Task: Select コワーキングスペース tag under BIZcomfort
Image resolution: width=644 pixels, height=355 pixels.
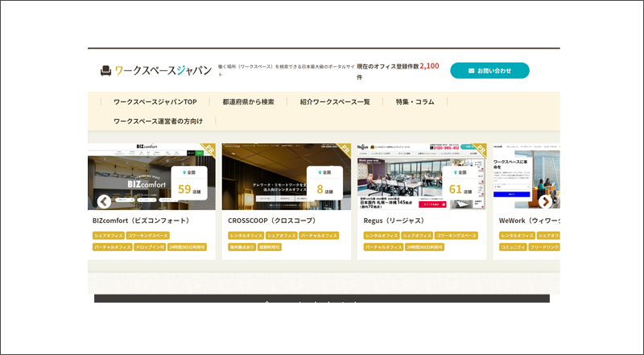Action: click(x=148, y=235)
